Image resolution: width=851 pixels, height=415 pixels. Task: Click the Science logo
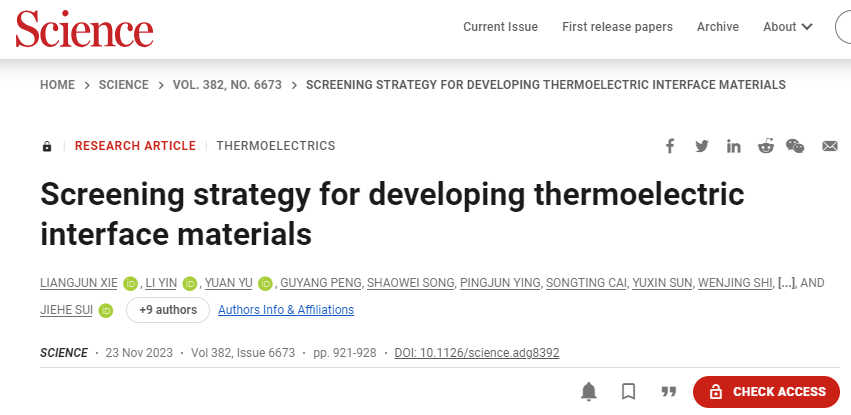(84, 28)
